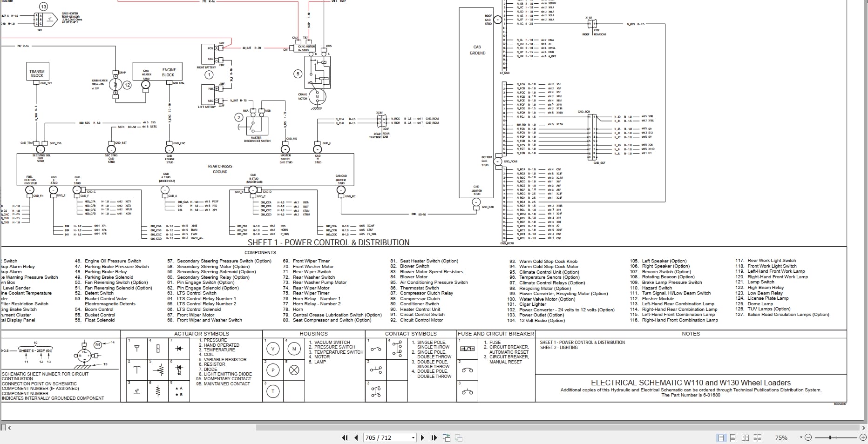Switch to continuous scrolling page view

tap(733, 437)
